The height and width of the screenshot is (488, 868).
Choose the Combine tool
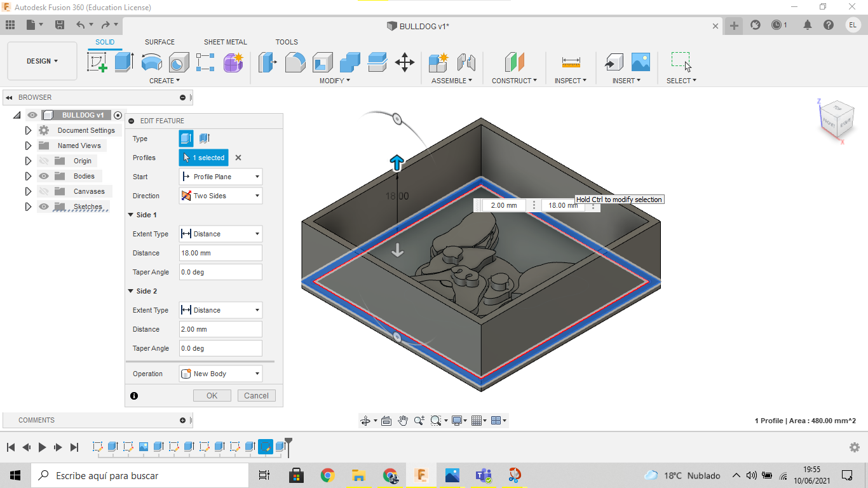pos(349,62)
